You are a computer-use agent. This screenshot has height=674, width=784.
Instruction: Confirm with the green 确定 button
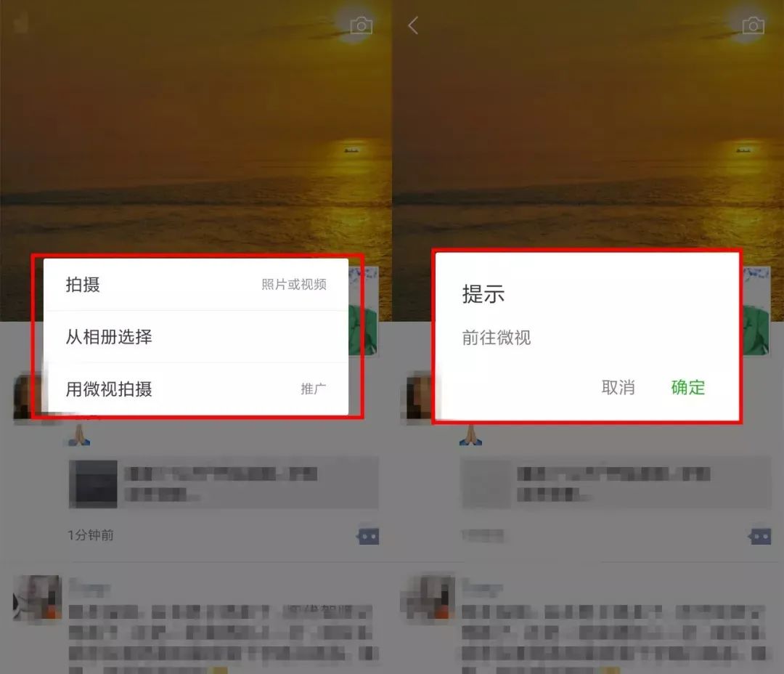(688, 387)
